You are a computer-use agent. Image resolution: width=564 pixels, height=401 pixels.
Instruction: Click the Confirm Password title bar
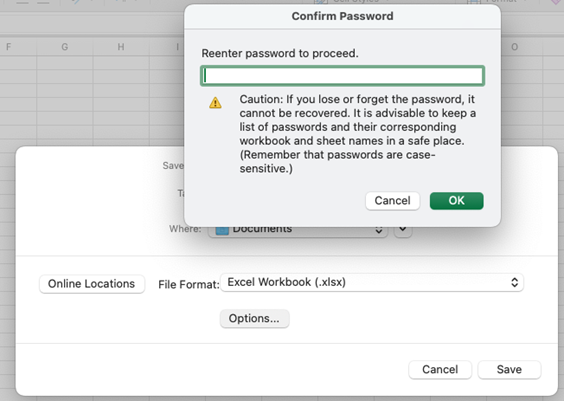[342, 16]
